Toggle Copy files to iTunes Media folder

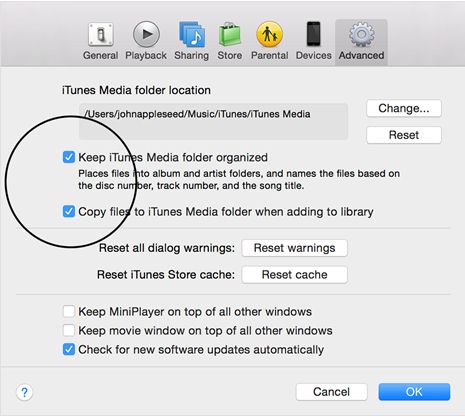click(69, 211)
